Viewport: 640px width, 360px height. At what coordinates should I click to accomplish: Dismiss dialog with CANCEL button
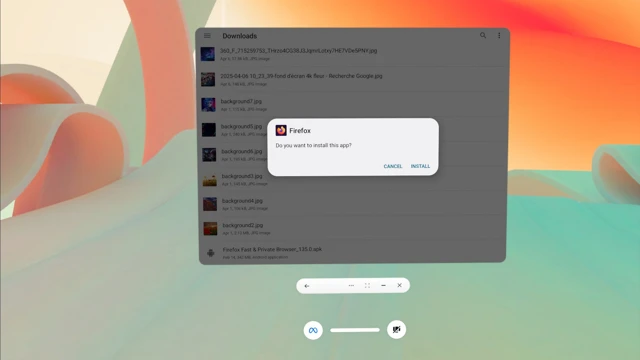[393, 166]
